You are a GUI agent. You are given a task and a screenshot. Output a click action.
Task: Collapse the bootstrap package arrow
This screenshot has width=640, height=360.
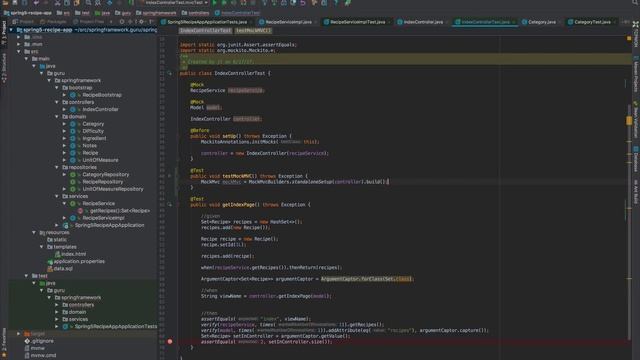point(57,88)
